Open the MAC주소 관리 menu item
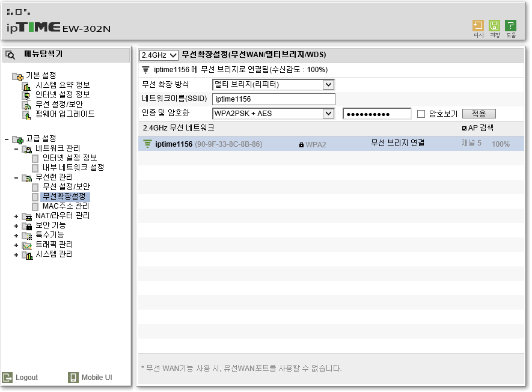The image size is (532, 392). click(x=66, y=206)
